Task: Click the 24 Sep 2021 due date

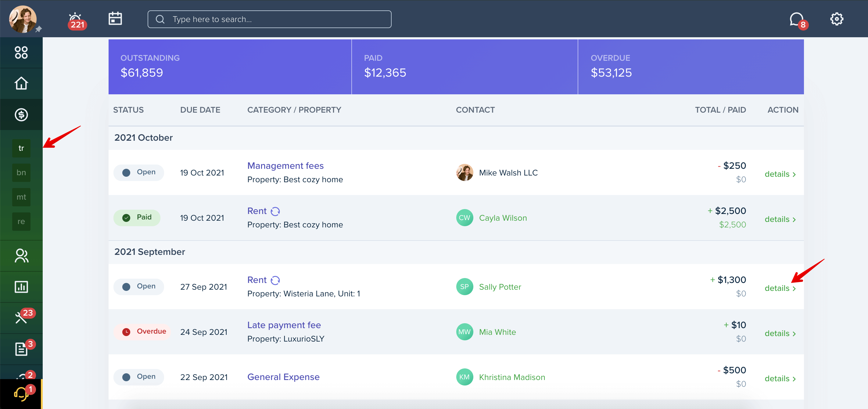Action: click(203, 332)
